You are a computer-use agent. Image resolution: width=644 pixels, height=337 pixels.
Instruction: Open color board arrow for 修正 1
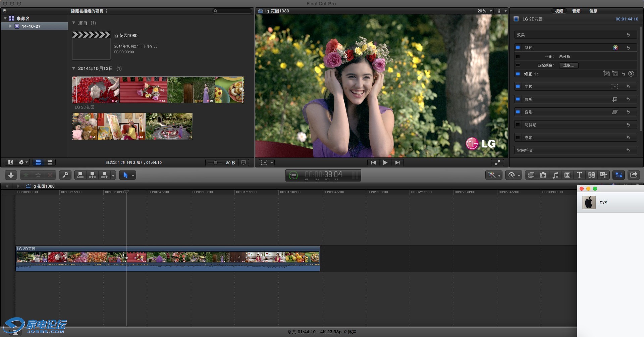(x=631, y=74)
